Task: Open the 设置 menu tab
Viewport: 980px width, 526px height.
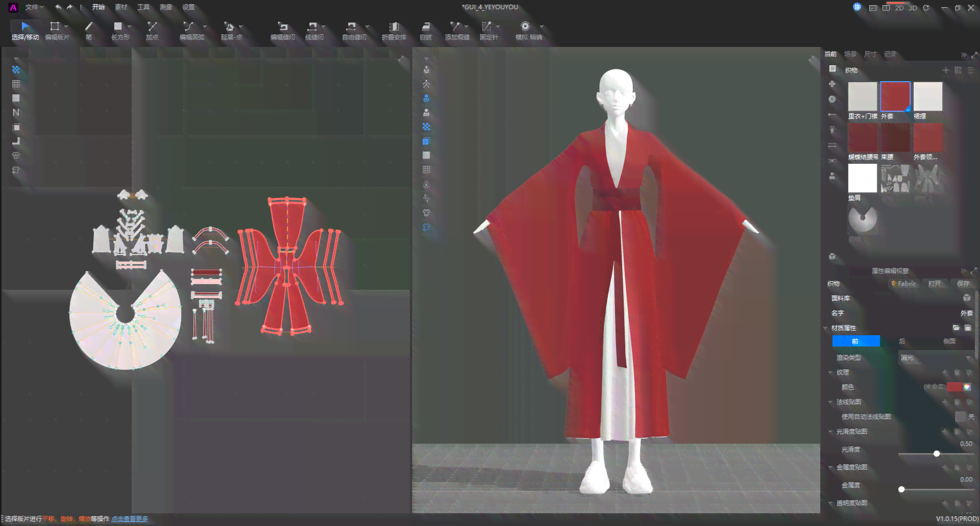Action: coord(188,7)
